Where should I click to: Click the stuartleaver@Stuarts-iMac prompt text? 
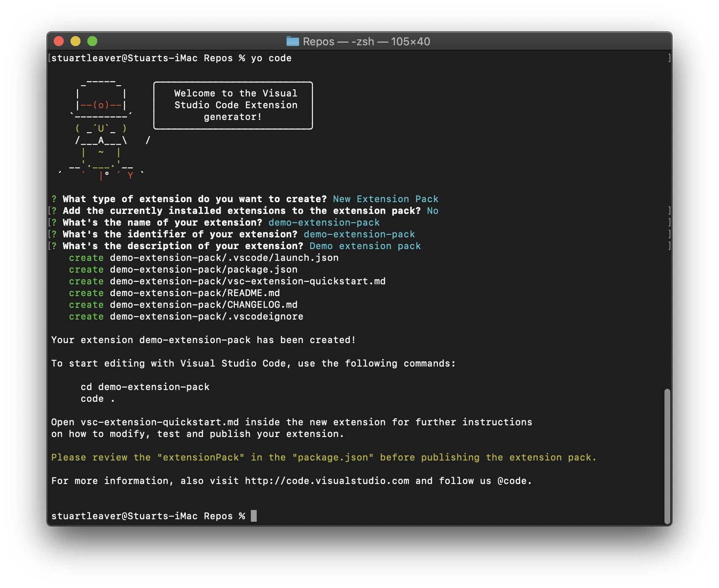pos(124,516)
